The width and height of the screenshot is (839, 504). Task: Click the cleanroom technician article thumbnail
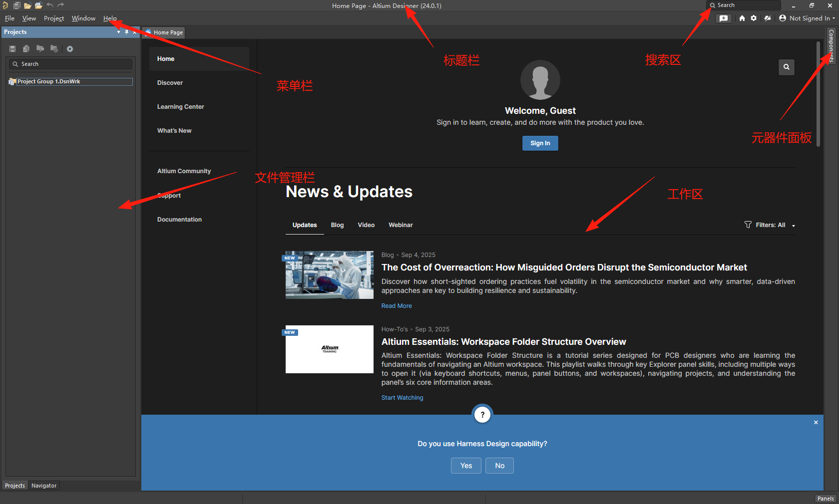pos(330,275)
